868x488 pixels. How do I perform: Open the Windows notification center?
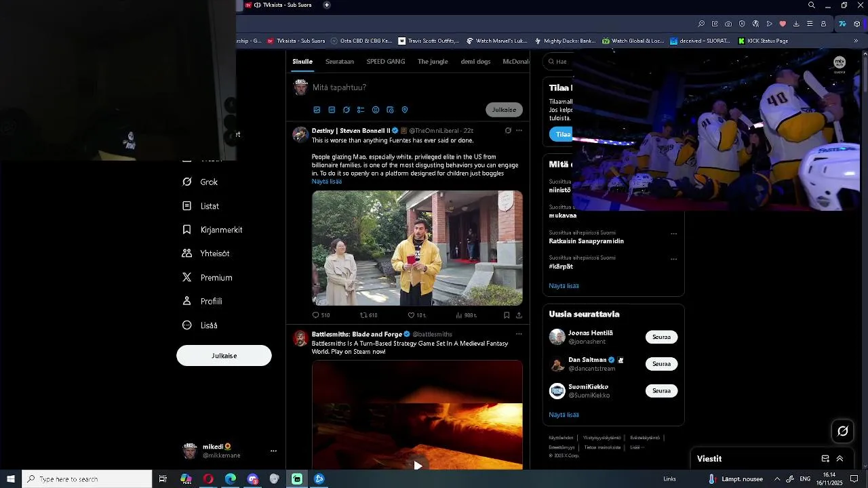point(854,479)
